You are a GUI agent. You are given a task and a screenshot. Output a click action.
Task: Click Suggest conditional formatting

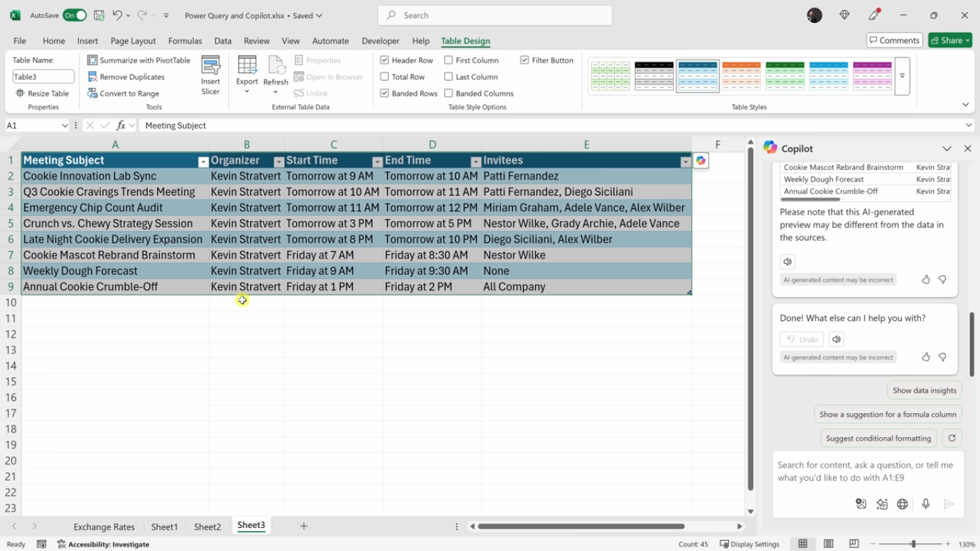[x=878, y=438]
